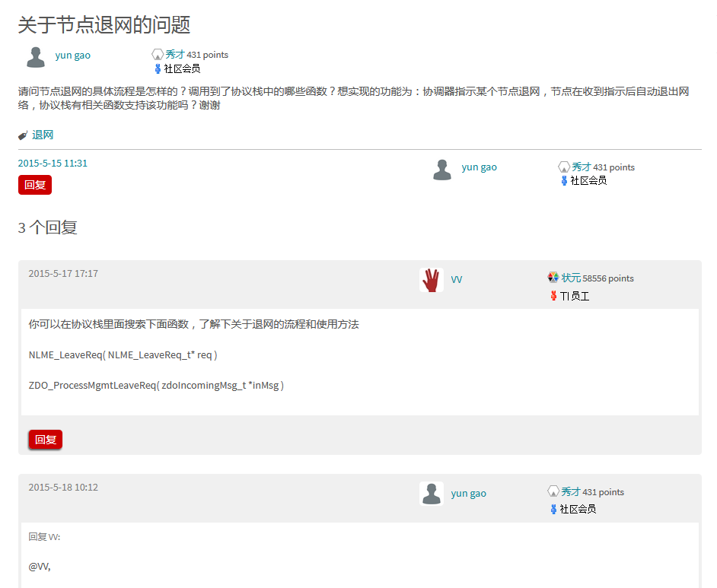The width and height of the screenshot is (717, 588).
Task: Open the 2015-5-15 11:31 timestamp link
Action: (x=53, y=163)
